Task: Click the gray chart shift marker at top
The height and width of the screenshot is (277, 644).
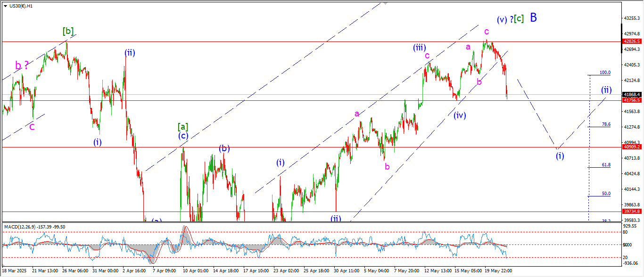Action: pos(385,3)
